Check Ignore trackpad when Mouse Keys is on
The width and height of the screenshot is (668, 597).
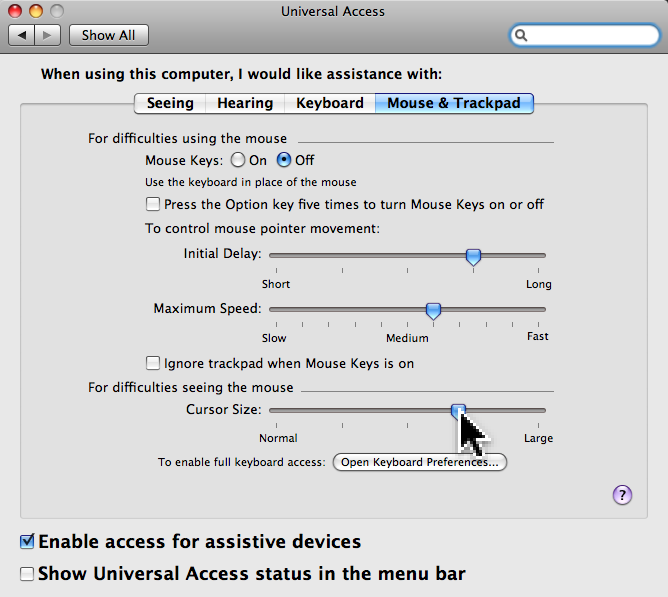point(153,363)
